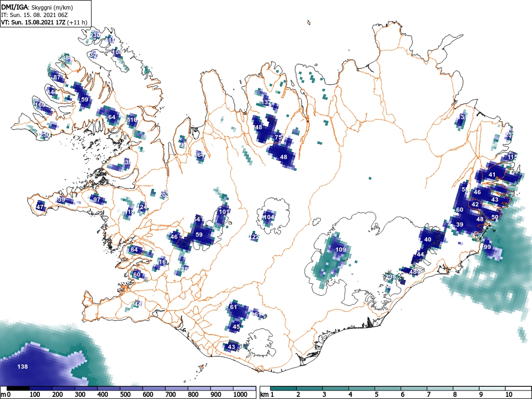Click the value 138 over the ocean
The image size is (532, 399).
(22, 367)
